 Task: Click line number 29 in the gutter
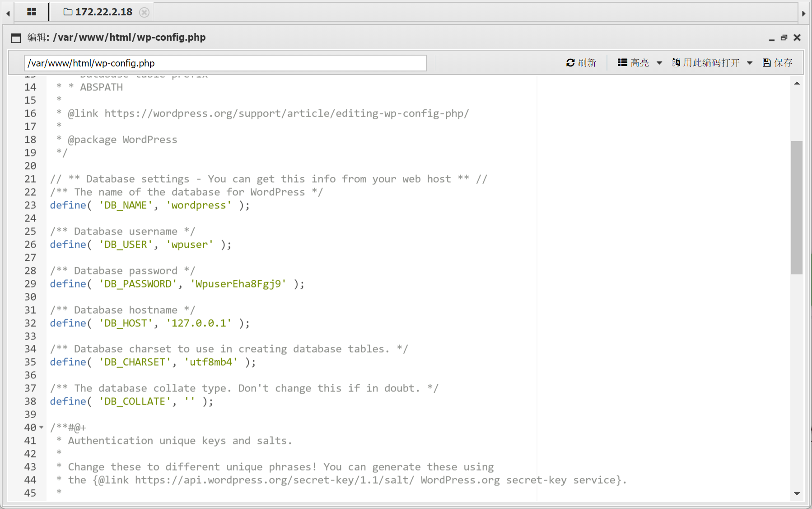tap(30, 284)
